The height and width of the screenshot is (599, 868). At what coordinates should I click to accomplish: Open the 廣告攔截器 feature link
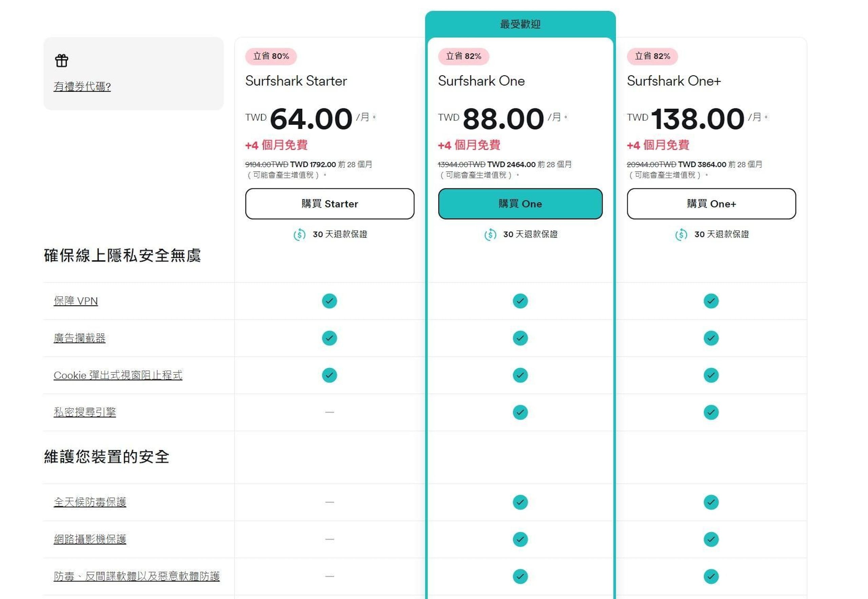80,338
